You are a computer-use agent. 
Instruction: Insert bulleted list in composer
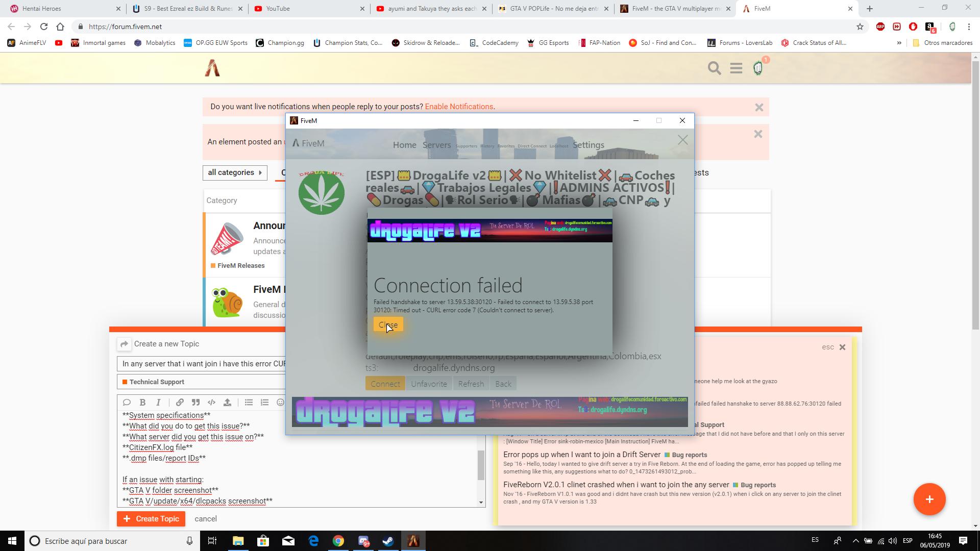tap(249, 403)
